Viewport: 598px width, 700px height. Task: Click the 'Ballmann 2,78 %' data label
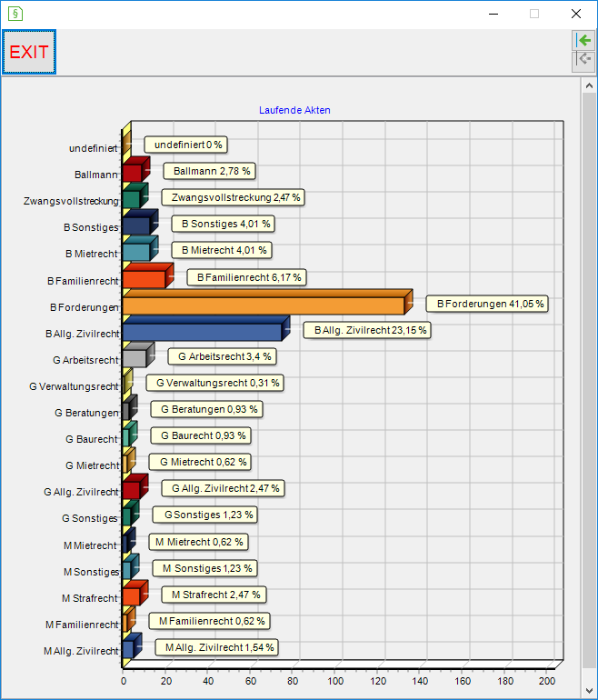click(209, 171)
